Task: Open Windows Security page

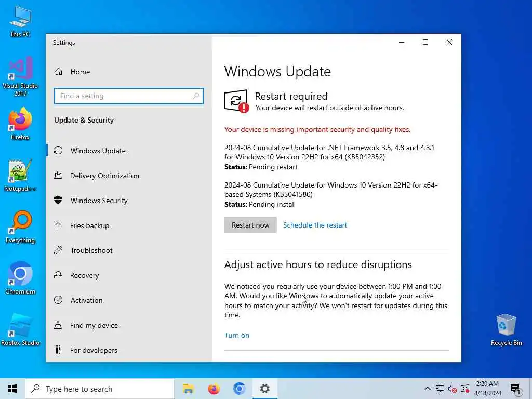Action: pyautogui.click(x=129, y=201)
